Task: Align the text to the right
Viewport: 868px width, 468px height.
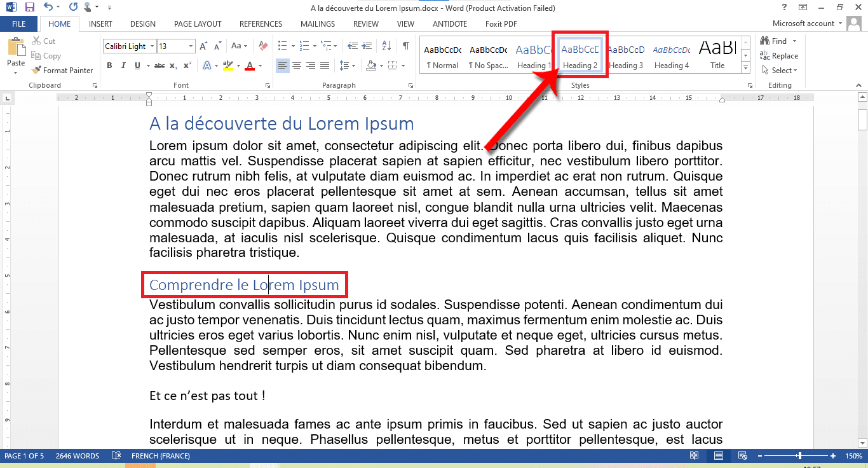Action: [311, 65]
